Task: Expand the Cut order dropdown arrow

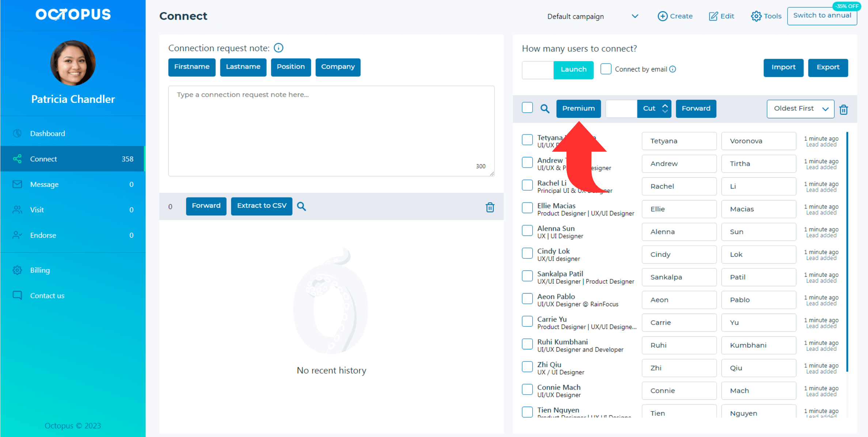Action: point(664,109)
